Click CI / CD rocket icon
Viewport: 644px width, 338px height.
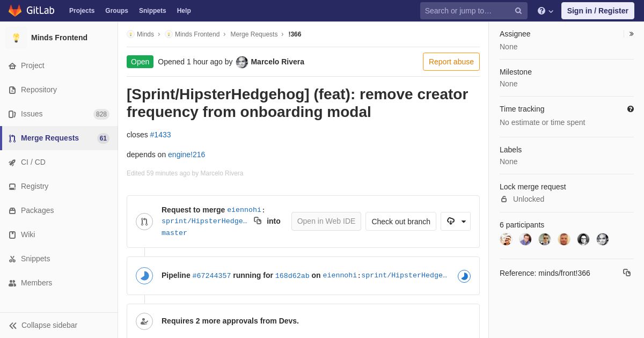tap(12, 163)
